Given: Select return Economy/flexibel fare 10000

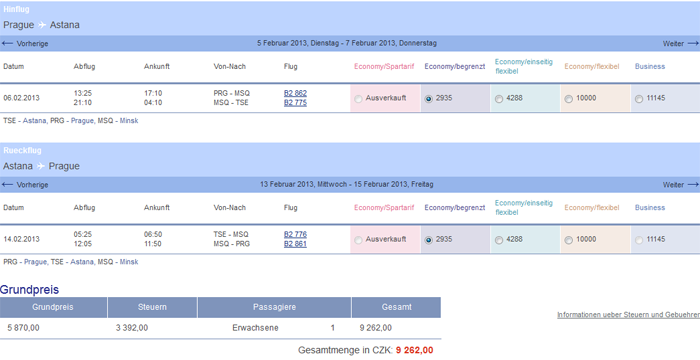Looking at the screenshot, I should pos(568,240).
